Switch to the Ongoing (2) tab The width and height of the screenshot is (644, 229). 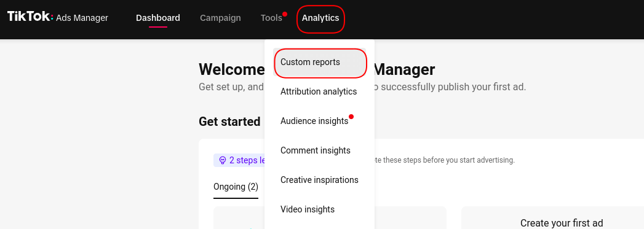click(x=236, y=187)
